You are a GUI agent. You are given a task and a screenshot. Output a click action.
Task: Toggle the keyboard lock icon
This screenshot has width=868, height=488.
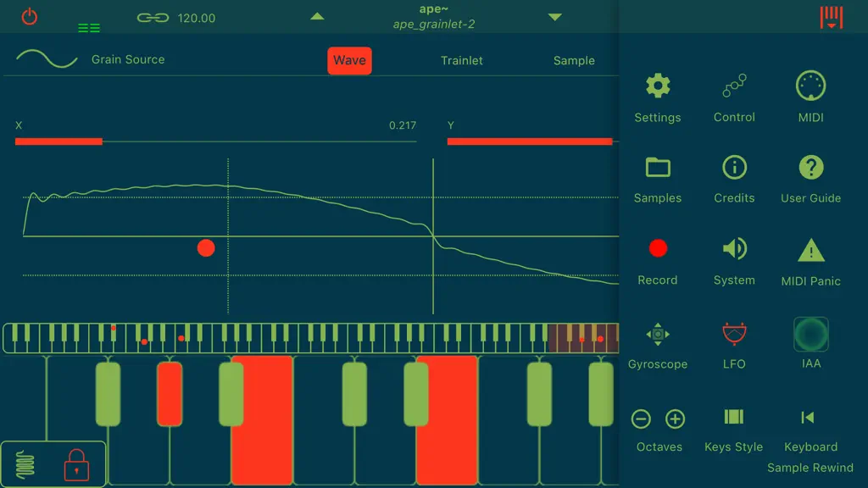click(76, 465)
